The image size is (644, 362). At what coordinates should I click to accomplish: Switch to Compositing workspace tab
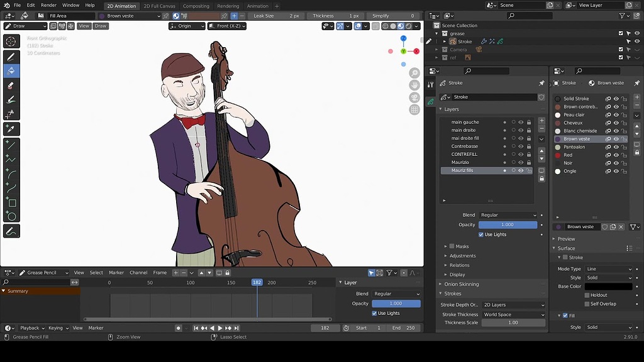click(196, 6)
